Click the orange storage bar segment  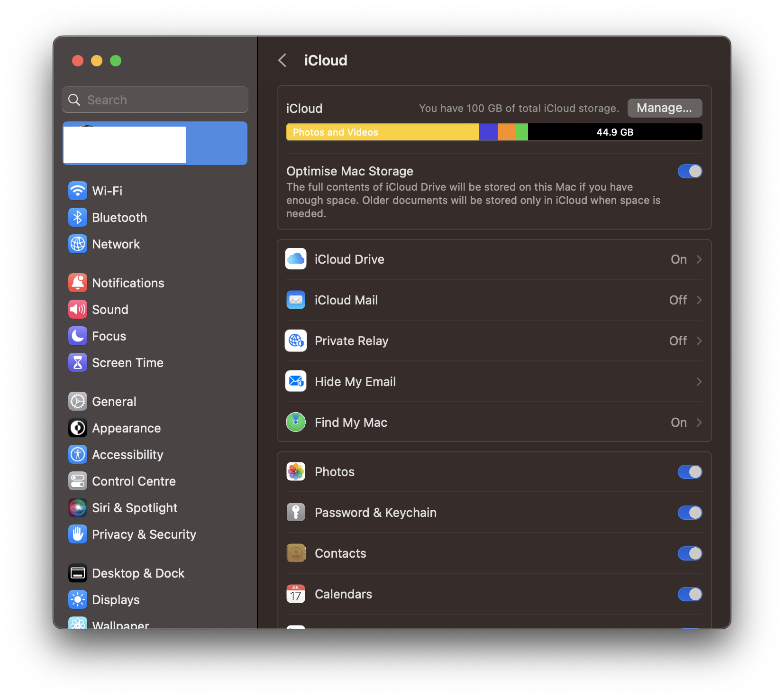click(x=506, y=132)
